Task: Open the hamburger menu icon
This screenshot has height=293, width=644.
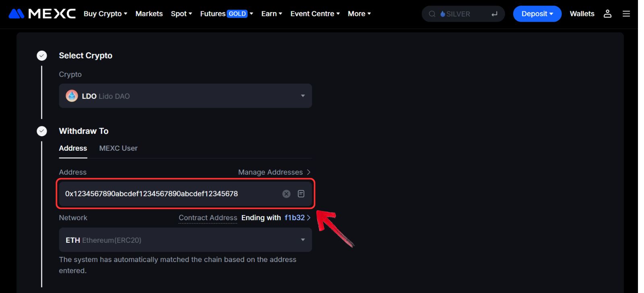Action: pyautogui.click(x=626, y=14)
